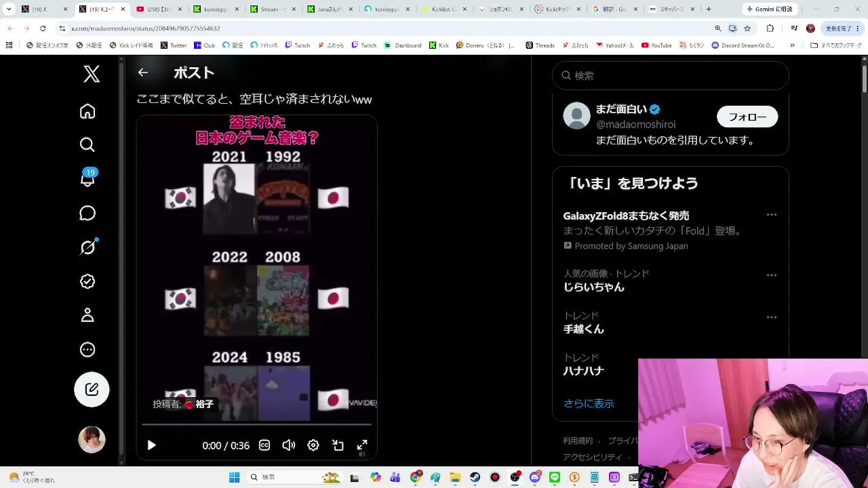Open LINE from taskbar

[x=555, y=477]
